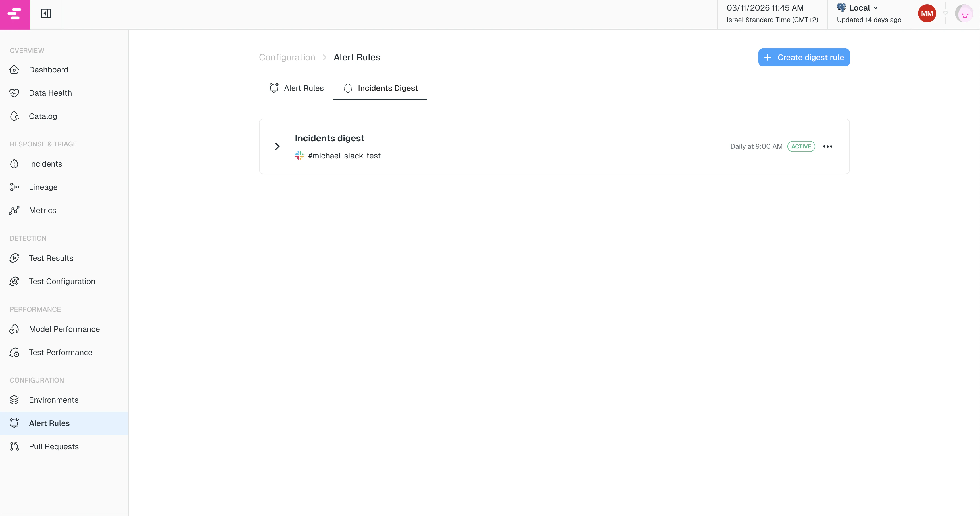Screen dimensions: 980x516
Task: Click the Slack icon beside #michael-slack-test
Action: pyautogui.click(x=299, y=155)
